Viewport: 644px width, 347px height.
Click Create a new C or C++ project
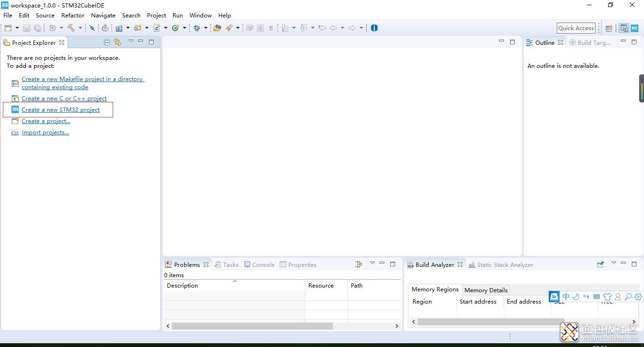[64, 99]
